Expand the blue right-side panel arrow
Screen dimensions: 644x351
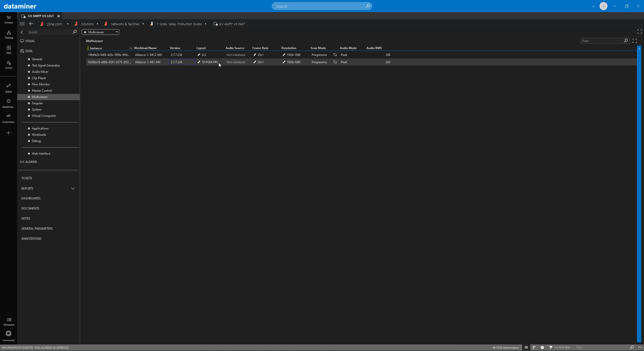point(639,49)
